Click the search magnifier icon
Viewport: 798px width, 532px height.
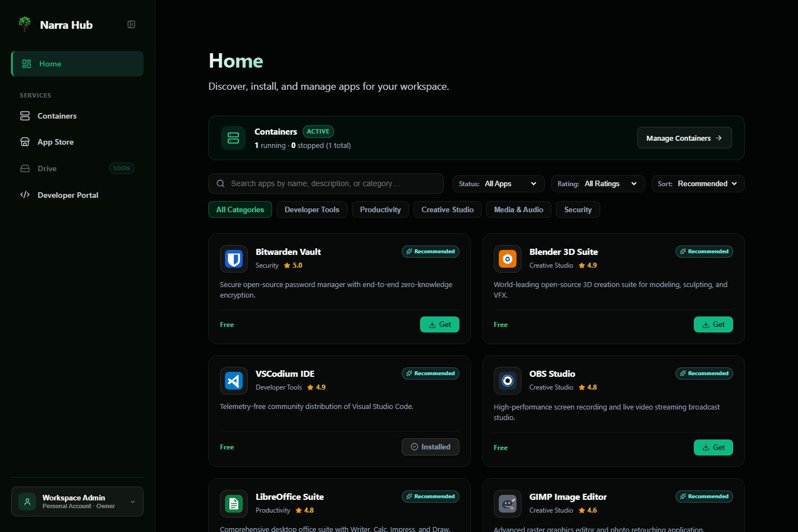coord(221,183)
